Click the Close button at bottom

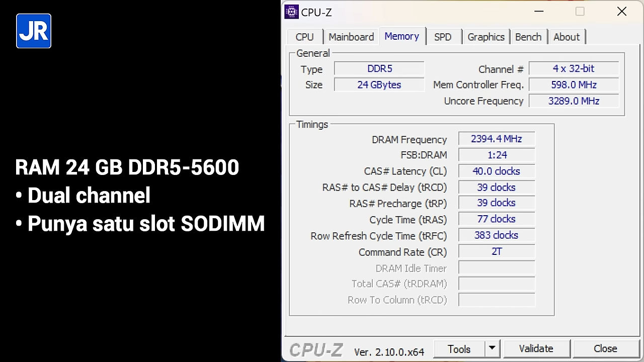pyautogui.click(x=605, y=349)
